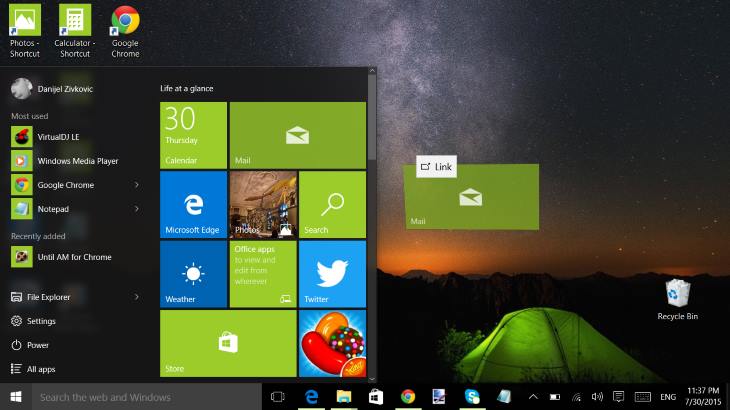This screenshot has height=410, width=730.
Task: Open File Explorer from the Start menu
Action: point(40,297)
